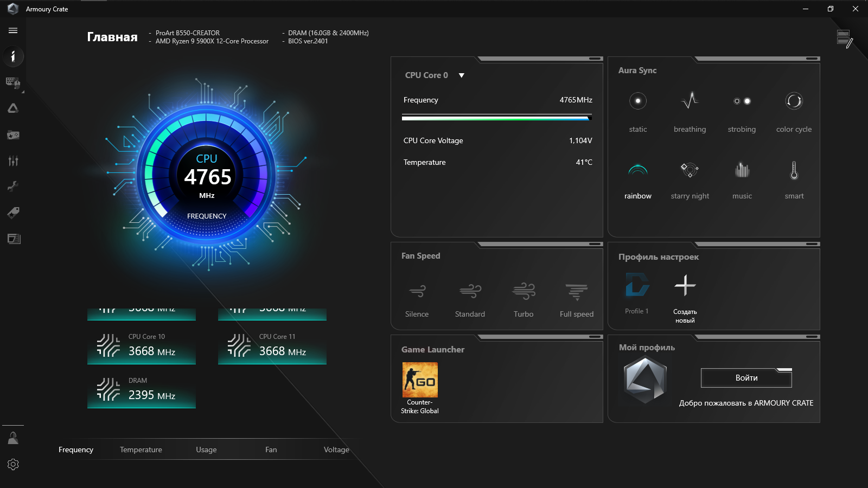Open the Tools wrench icon in sidebar
The image size is (868, 488).
(x=13, y=186)
